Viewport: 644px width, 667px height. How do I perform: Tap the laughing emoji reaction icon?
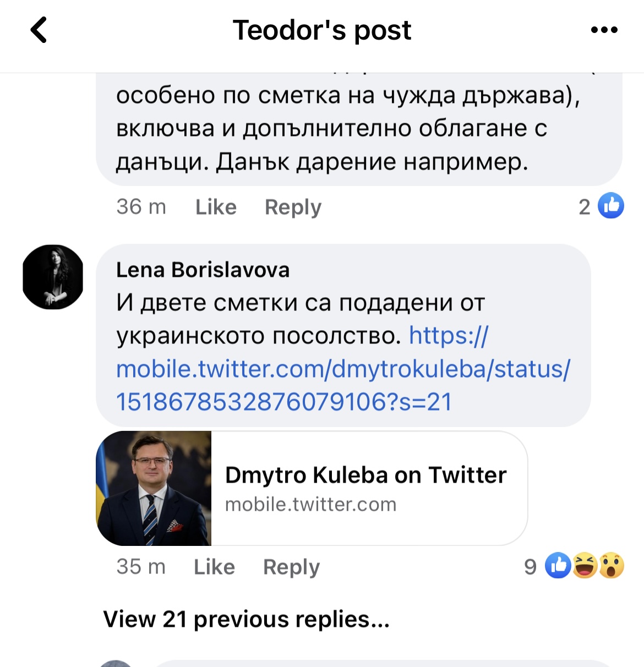coord(585,566)
